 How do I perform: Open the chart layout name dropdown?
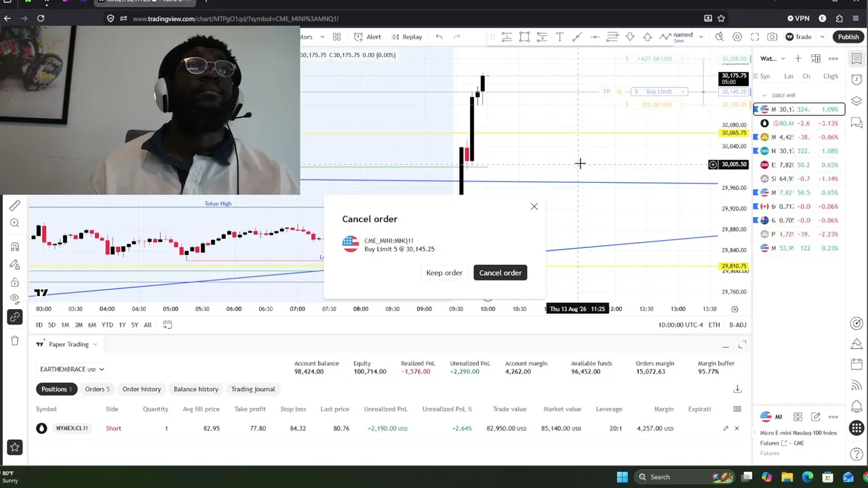click(x=701, y=37)
